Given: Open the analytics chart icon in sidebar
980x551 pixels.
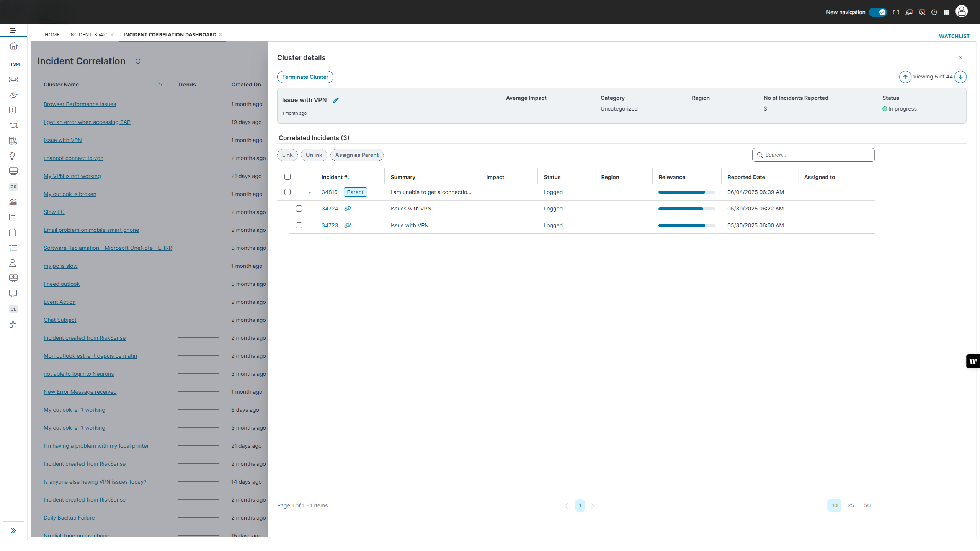Looking at the screenshot, I should [13, 202].
